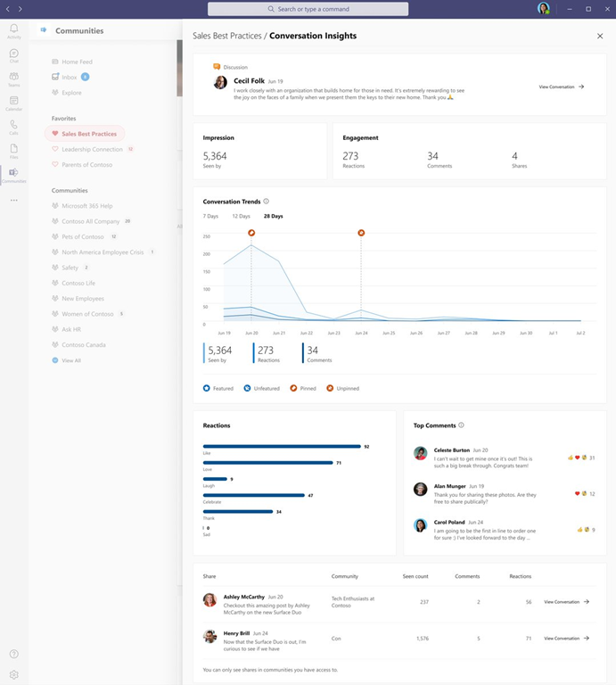Image resolution: width=616 pixels, height=685 pixels.
Task: Go to Teams in the app bar
Action: click(x=13, y=79)
